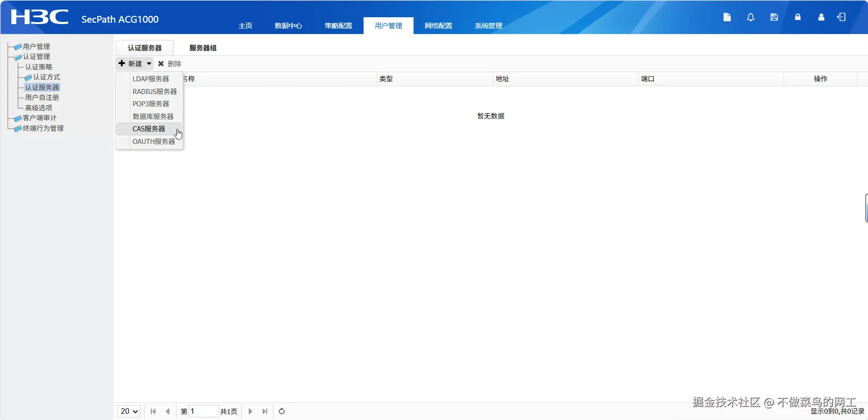Select the 用户管理 nav tab
Screen dimensions: 868x420
[389, 26]
